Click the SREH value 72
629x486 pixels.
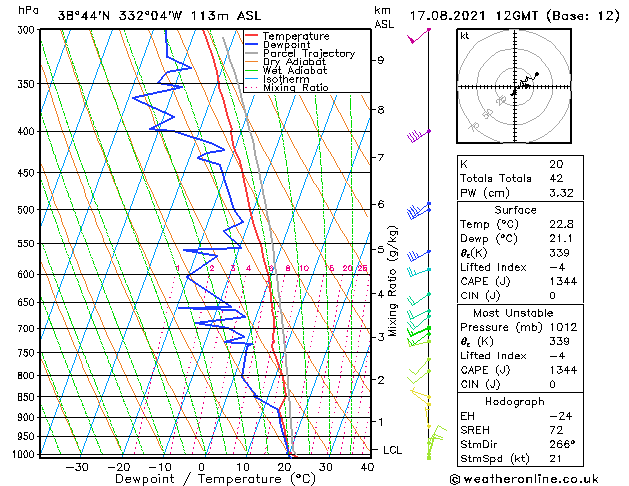click(x=556, y=430)
